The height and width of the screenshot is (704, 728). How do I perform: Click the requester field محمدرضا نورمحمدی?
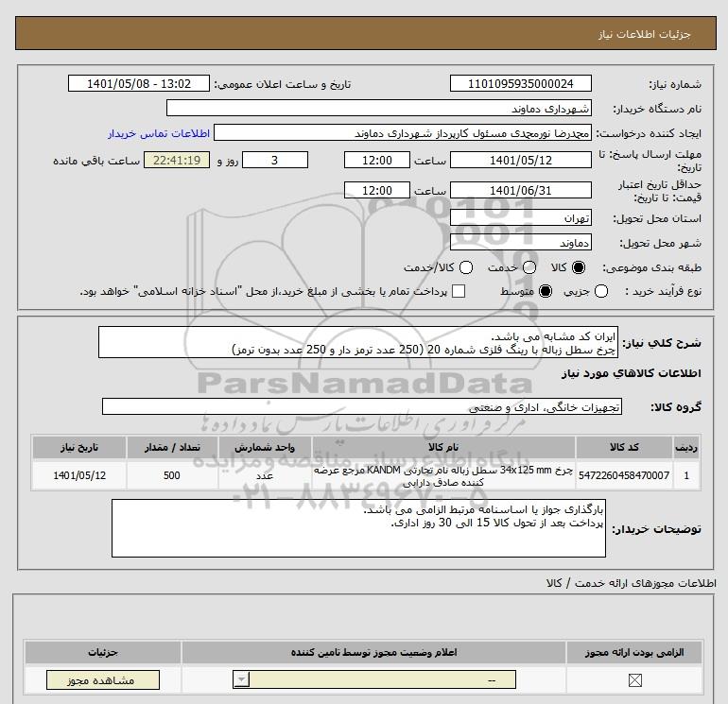point(403,133)
